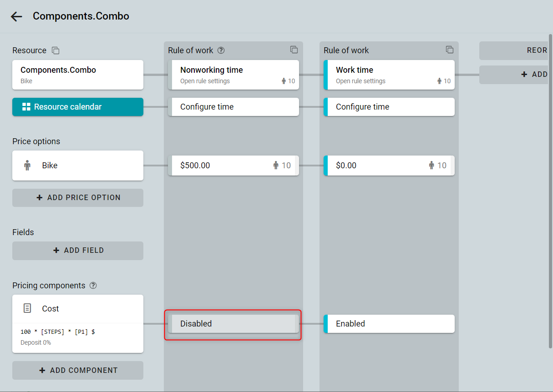This screenshot has width=553, height=392.
Task: Duplicate the second Rule of work column
Action: [x=450, y=50]
